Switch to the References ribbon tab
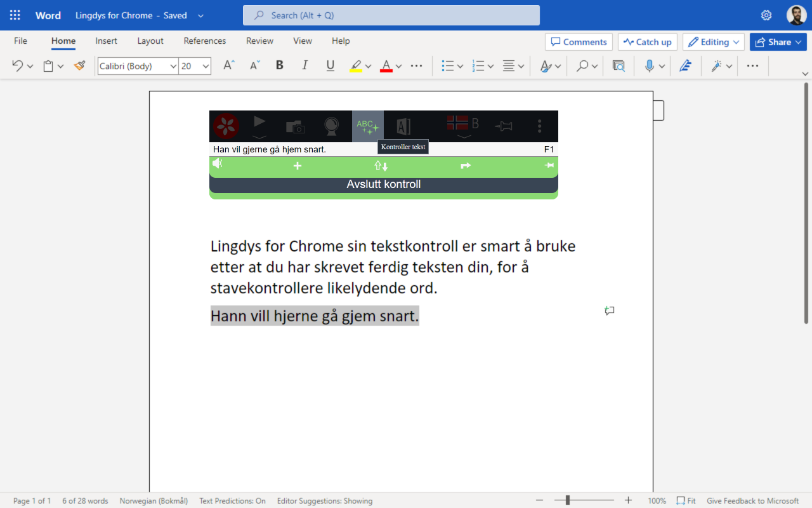812x508 pixels. click(x=204, y=41)
